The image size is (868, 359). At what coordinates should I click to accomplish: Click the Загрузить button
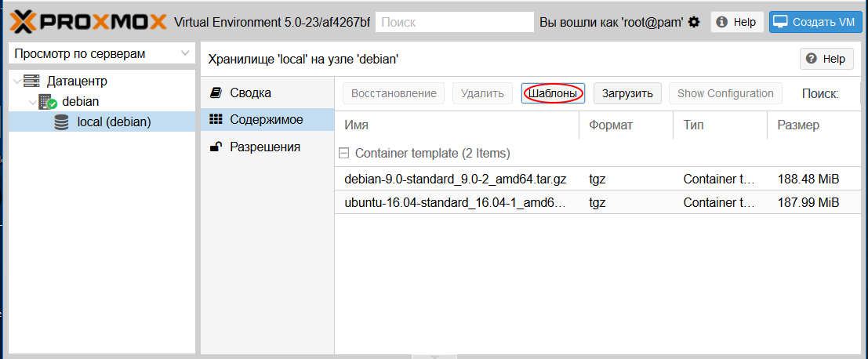pyautogui.click(x=628, y=93)
